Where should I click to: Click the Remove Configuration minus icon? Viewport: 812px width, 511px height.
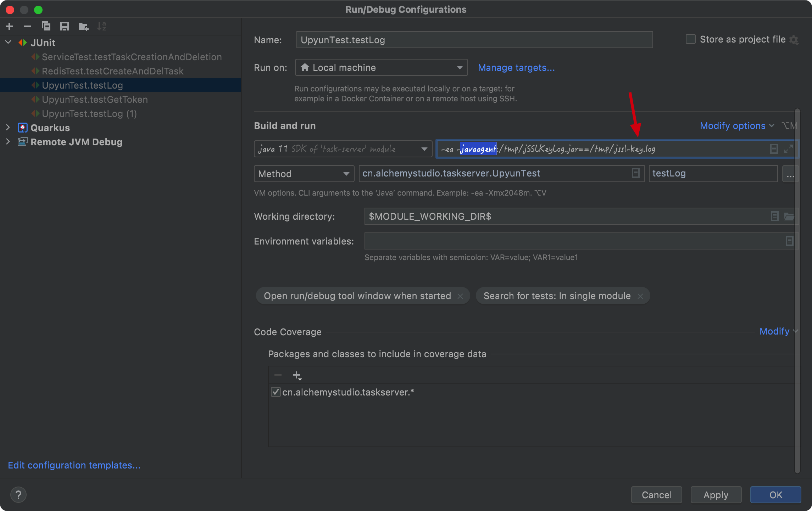click(x=28, y=26)
